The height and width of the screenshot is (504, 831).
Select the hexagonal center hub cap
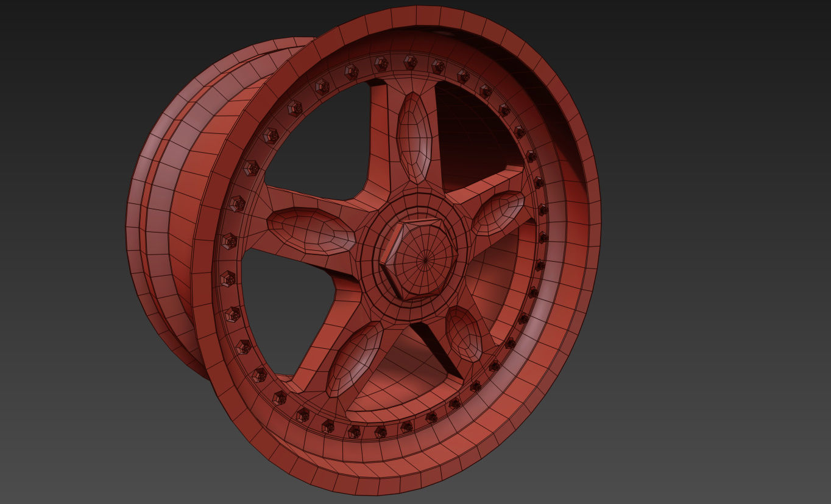pos(419,259)
